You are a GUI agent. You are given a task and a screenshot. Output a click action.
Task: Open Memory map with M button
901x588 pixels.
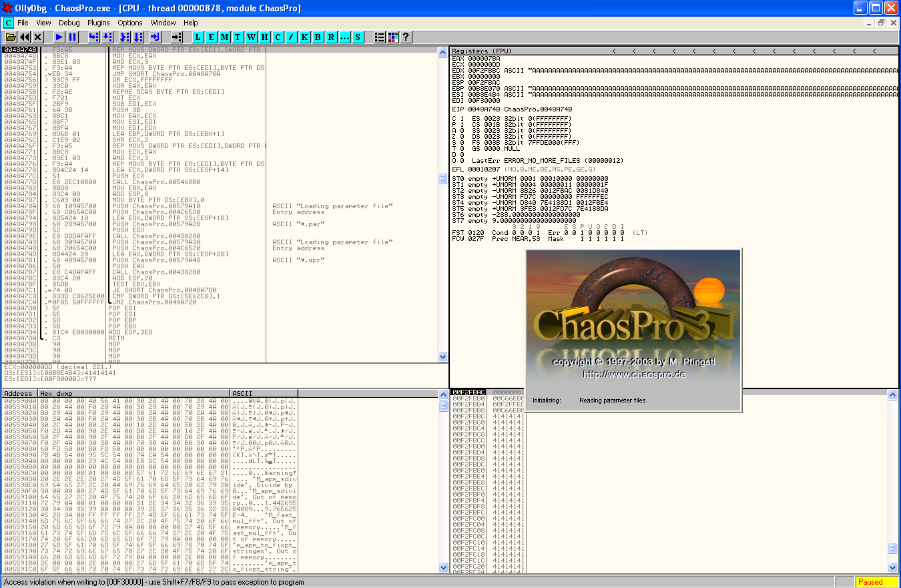coord(225,37)
